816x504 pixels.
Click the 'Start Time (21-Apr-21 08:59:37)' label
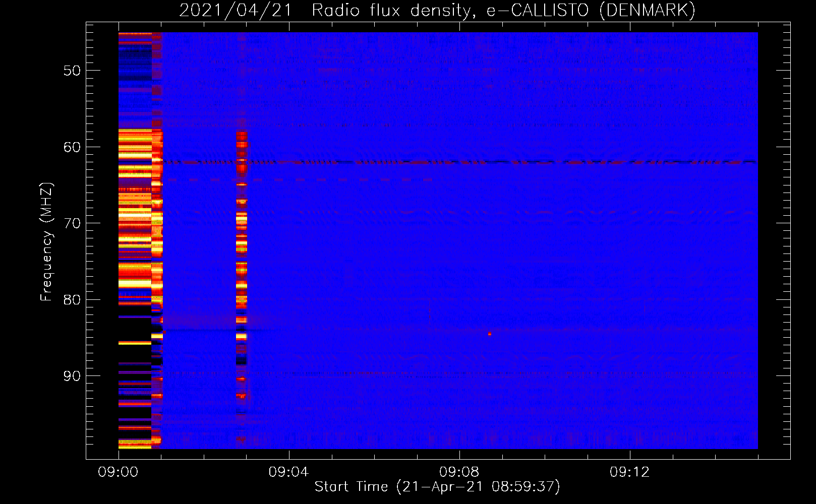pyautogui.click(x=437, y=486)
